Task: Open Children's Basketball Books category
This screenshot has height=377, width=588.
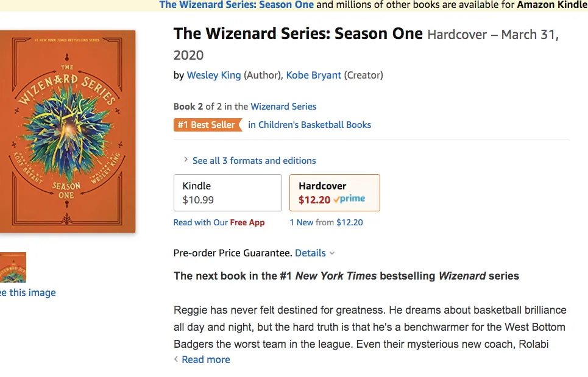Action: (x=310, y=125)
